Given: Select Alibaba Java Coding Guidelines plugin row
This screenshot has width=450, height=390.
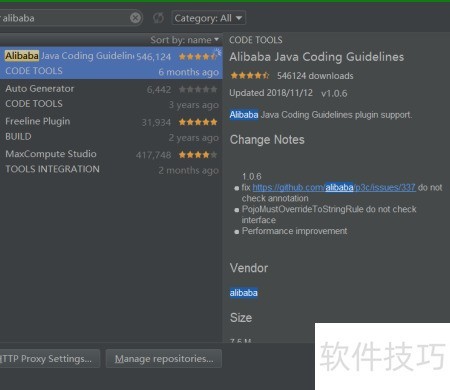Looking at the screenshot, I should click(x=111, y=63).
